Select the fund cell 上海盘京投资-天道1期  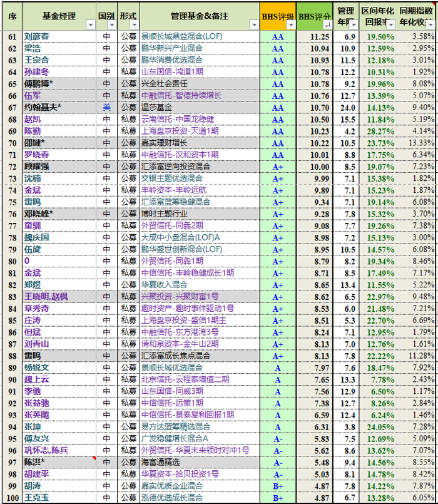point(200,131)
